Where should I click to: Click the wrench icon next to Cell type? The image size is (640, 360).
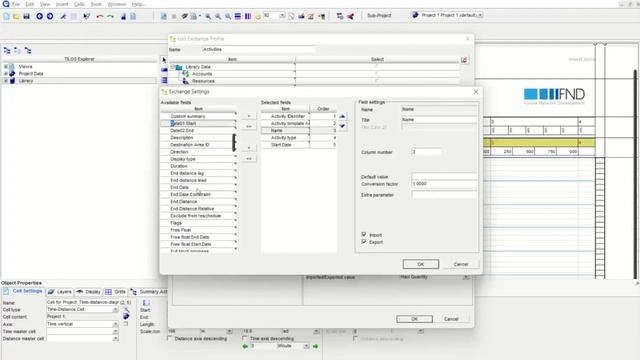pyautogui.click(x=126, y=310)
